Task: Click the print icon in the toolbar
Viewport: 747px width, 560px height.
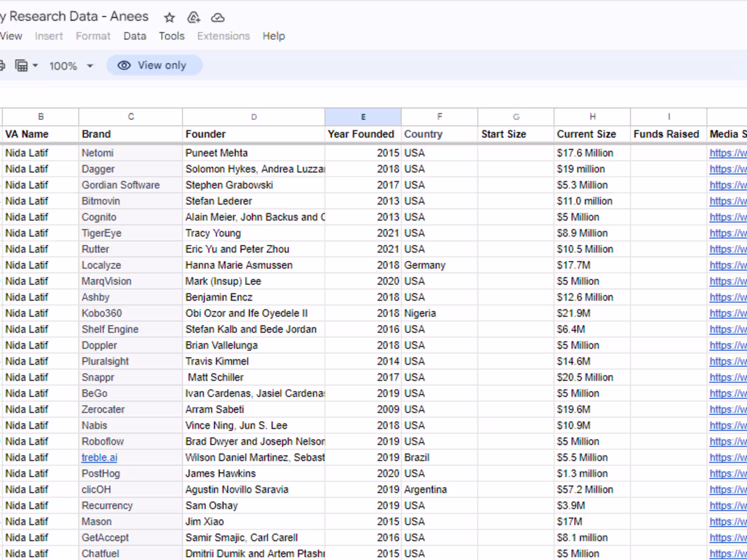Action: [2, 66]
